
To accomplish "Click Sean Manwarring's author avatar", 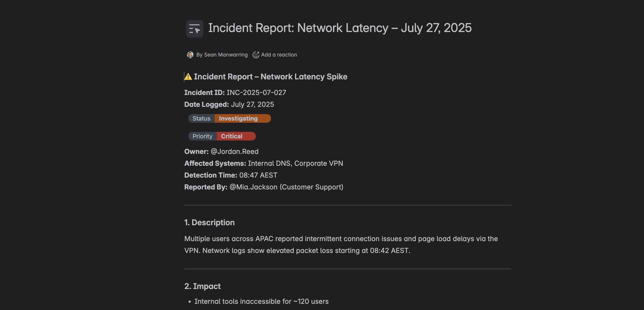I will coord(190,55).
